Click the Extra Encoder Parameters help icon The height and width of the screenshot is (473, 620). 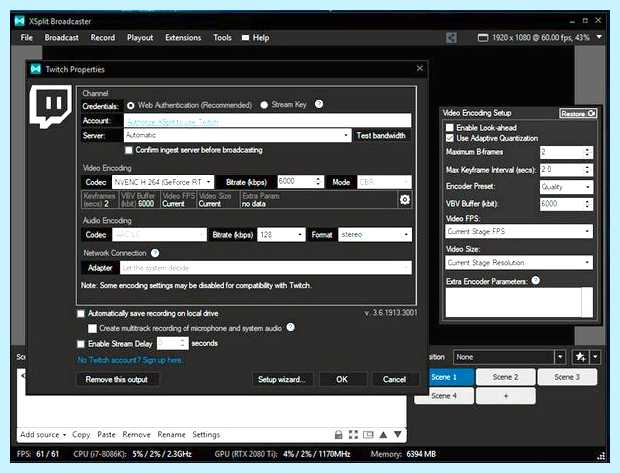pos(535,280)
